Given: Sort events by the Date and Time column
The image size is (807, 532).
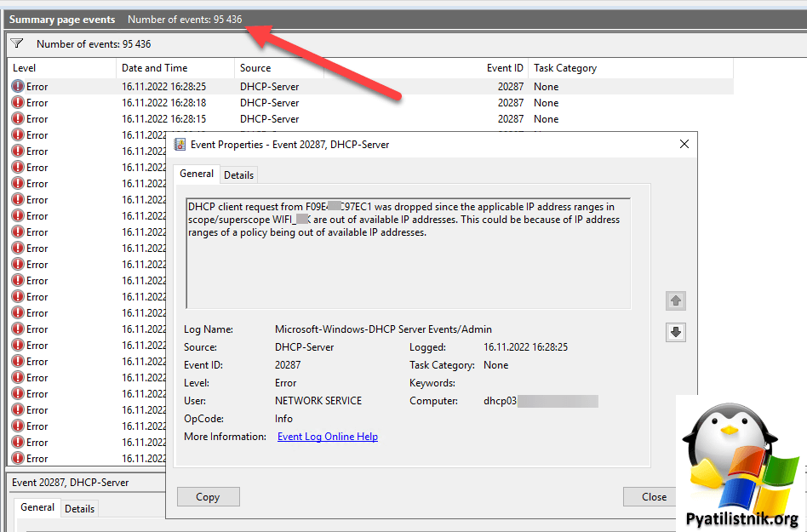Looking at the screenshot, I should (153, 67).
